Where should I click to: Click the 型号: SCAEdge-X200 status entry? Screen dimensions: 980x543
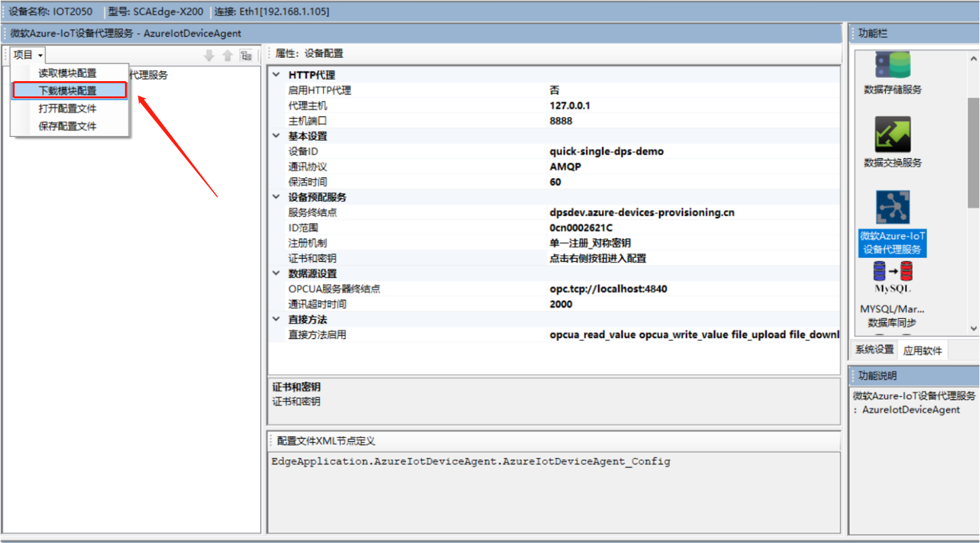click(155, 11)
